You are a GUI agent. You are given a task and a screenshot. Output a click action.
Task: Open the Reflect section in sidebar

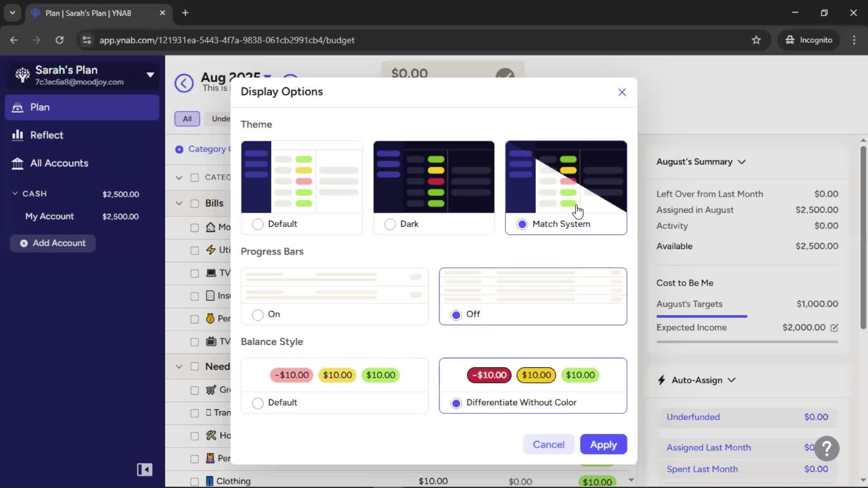(82, 135)
